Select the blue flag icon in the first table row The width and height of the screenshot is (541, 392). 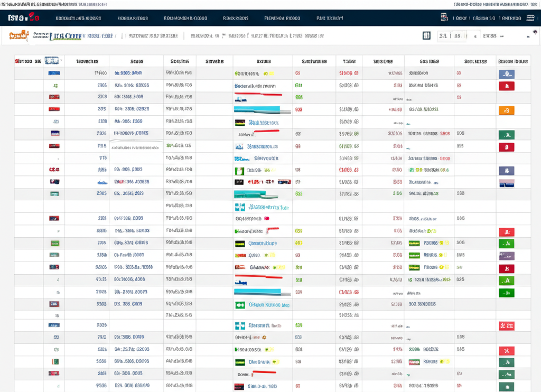pyautogui.click(x=54, y=73)
